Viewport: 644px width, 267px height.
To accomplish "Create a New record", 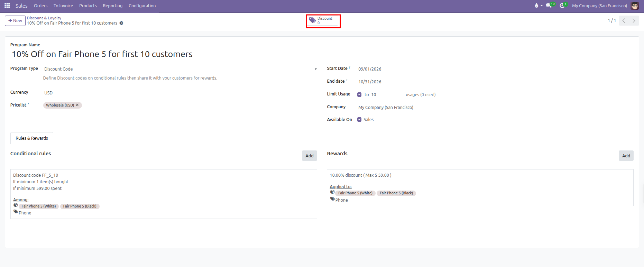I will pyautogui.click(x=15, y=21).
